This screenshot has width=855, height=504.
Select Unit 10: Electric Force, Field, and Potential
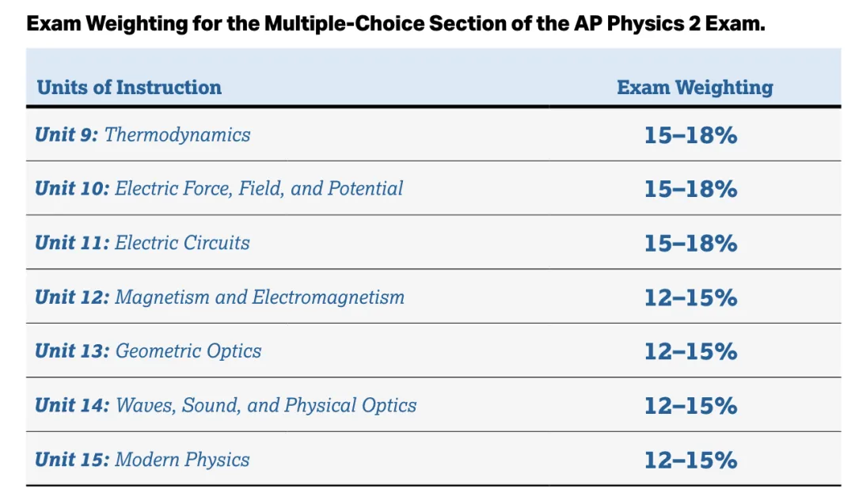(x=218, y=188)
